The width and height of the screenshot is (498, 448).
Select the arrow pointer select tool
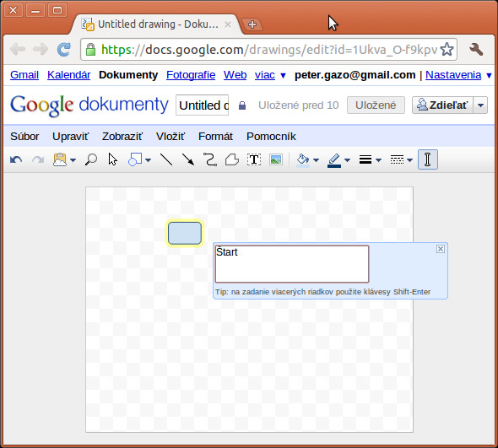tap(113, 159)
